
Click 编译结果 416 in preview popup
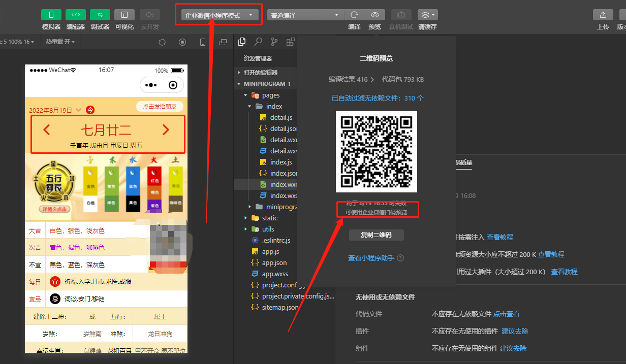[x=351, y=80]
